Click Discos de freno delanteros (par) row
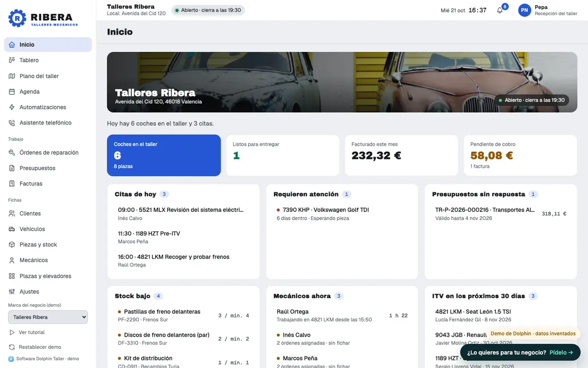The image size is (588, 368). click(x=183, y=339)
